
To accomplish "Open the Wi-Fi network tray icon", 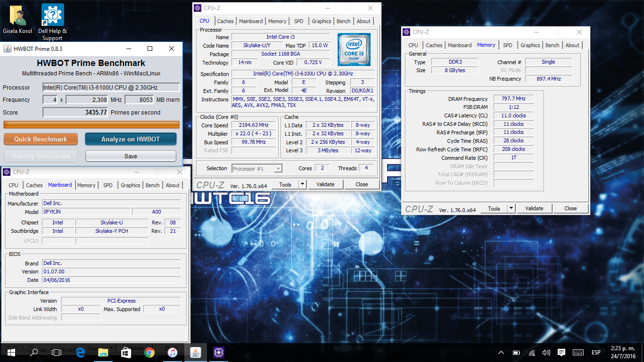I will pyautogui.click(x=532, y=353).
